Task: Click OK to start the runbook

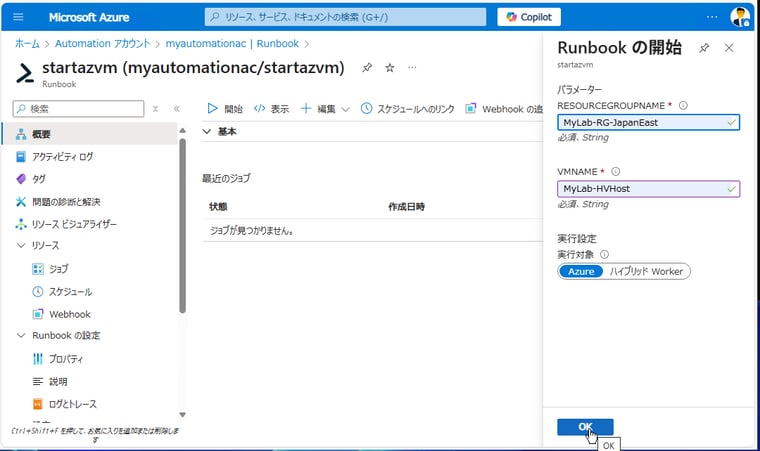Action: click(585, 427)
